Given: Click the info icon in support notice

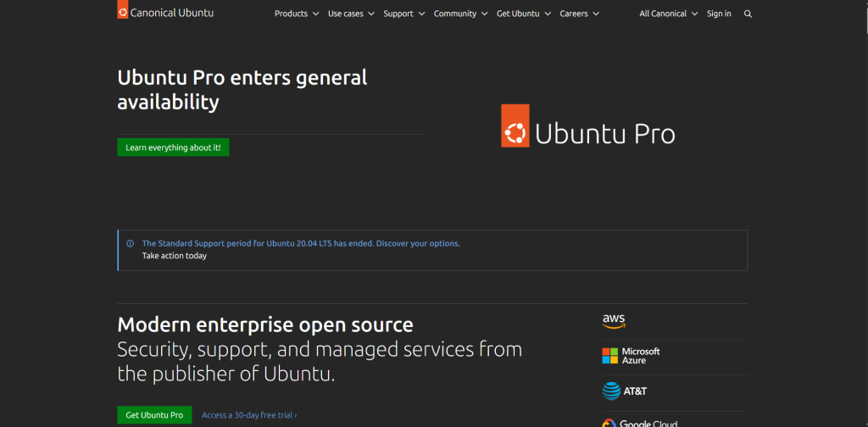Looking at the screenshot, I should coord(130,243).
